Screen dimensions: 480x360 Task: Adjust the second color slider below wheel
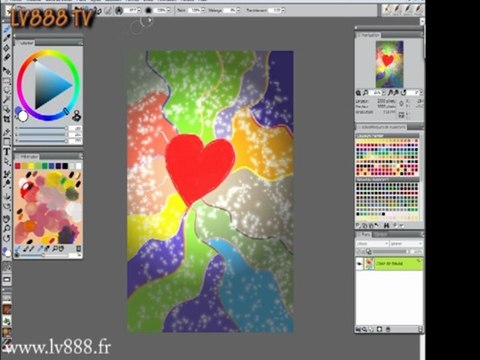pyautogui.click(x=42, y=135)
